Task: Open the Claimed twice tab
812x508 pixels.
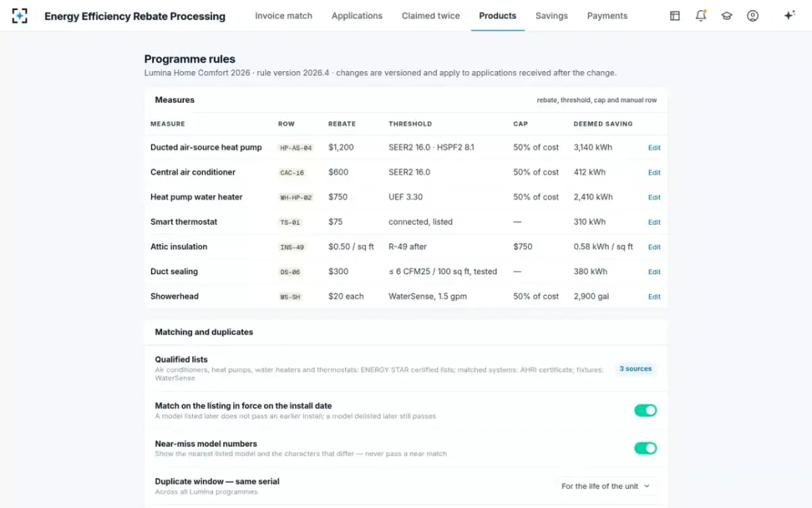Action: click(430, 16)
